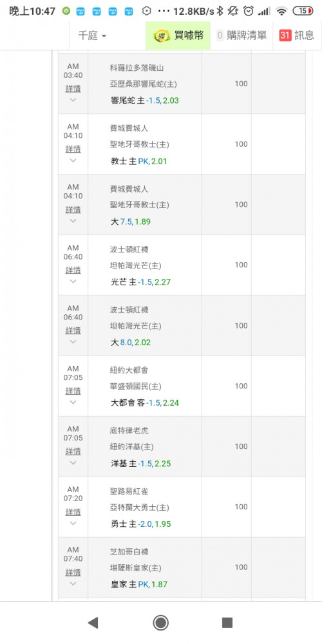Expand chevron under AM 07:40 詳情
This screenshot has width=322, height=644.
tap(73, 583)
